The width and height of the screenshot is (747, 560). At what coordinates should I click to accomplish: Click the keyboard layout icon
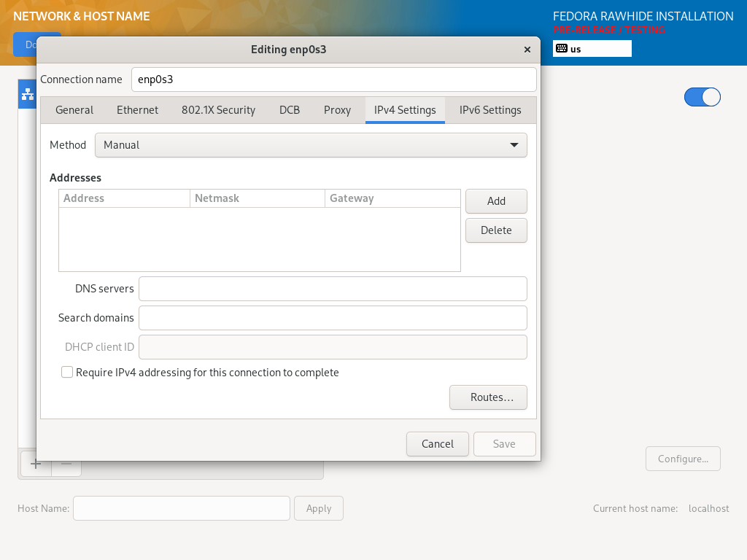pos(562,49)
